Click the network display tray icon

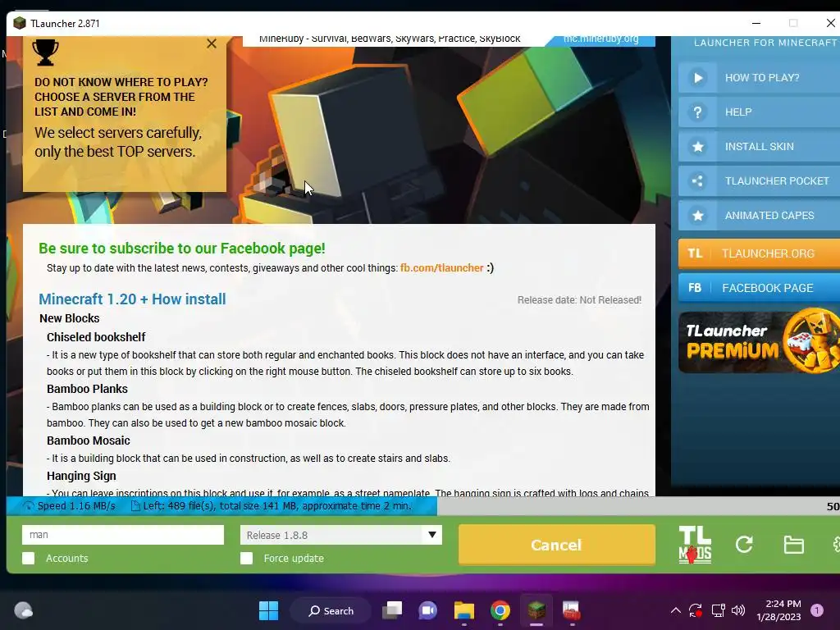718,610
